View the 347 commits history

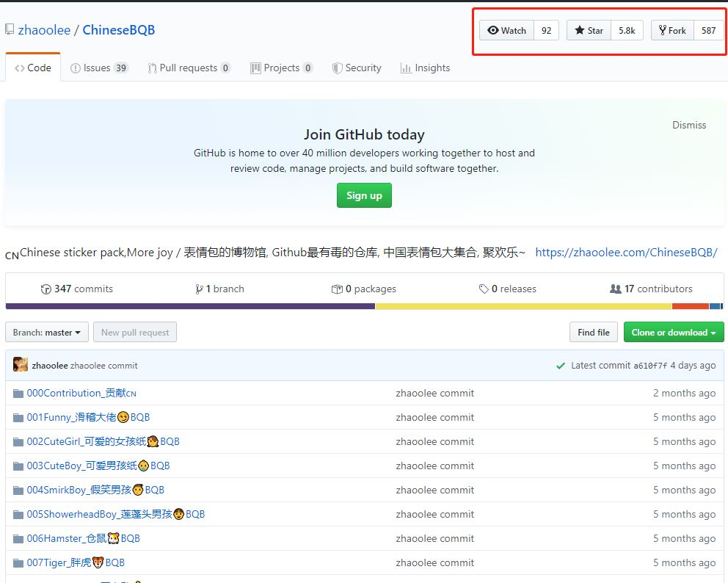pos(76,289)
